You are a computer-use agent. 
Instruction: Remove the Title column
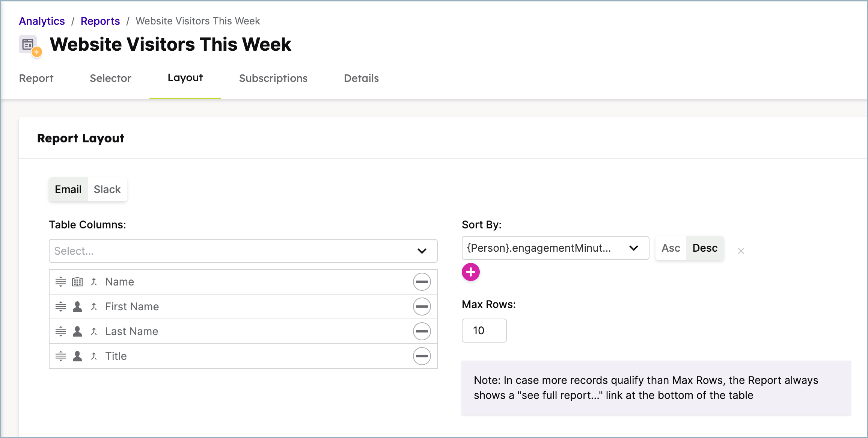pos(422,356)
